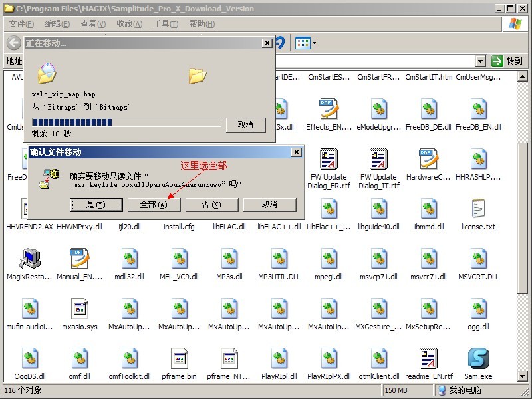
Task: Select the pframe_NT... file icon
Action: pyautogui.click(x=229, y=358)
